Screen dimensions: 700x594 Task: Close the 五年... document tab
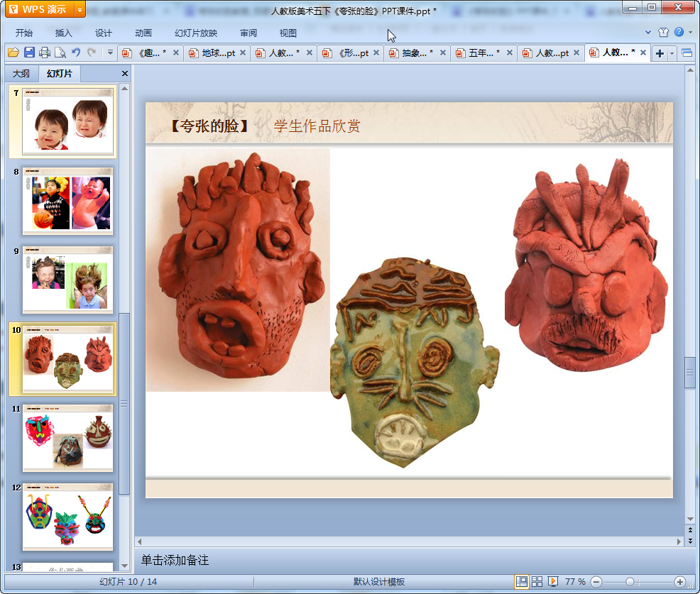[509, 53]
